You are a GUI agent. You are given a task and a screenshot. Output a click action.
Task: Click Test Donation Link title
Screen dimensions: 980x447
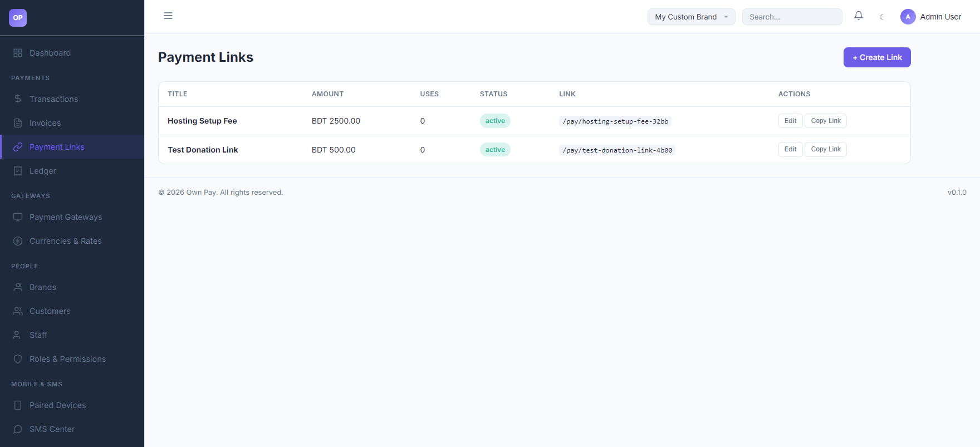[203, 150]
